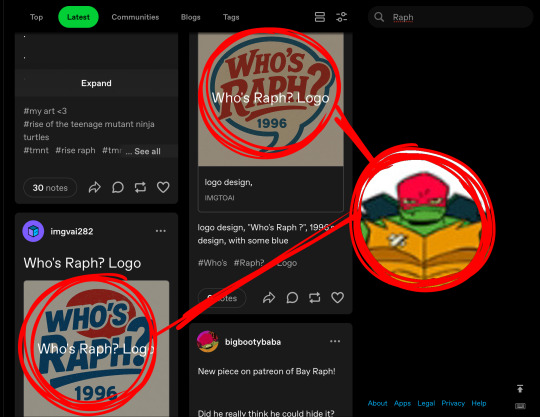
Task: Open the #my art <3 tag
Action: click(x=45, y=111)
